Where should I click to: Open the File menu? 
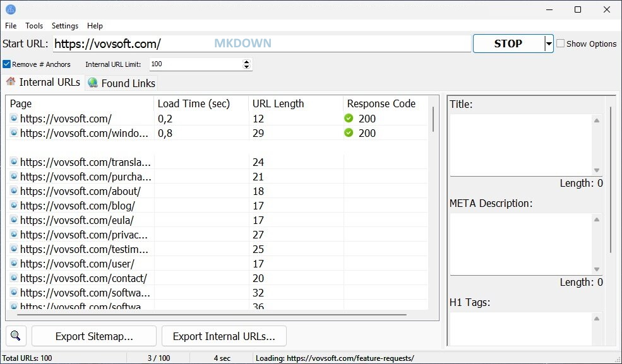pyautogui.click(x=11, y=26)
